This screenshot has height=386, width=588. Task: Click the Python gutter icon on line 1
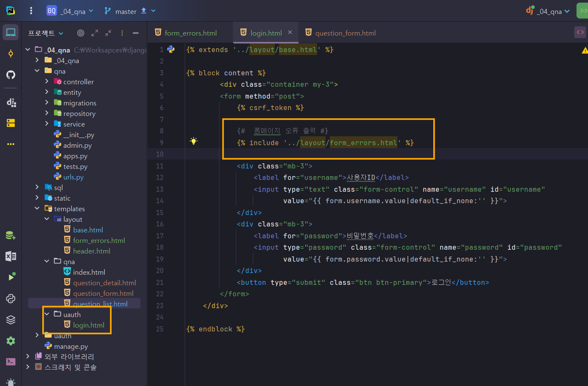coord(171,50)
